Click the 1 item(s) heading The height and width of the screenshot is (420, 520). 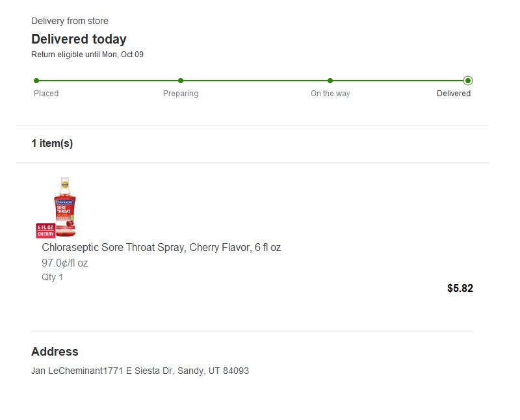(52, 144)
